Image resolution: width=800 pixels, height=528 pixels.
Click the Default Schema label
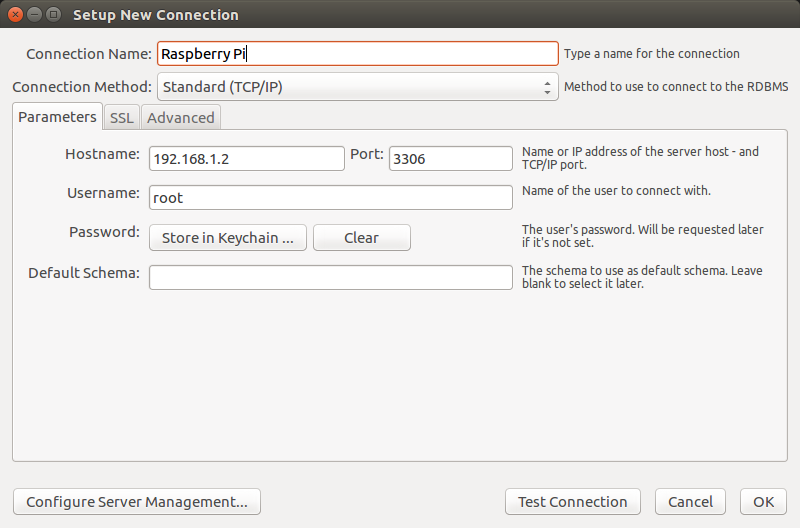[84, 273]
